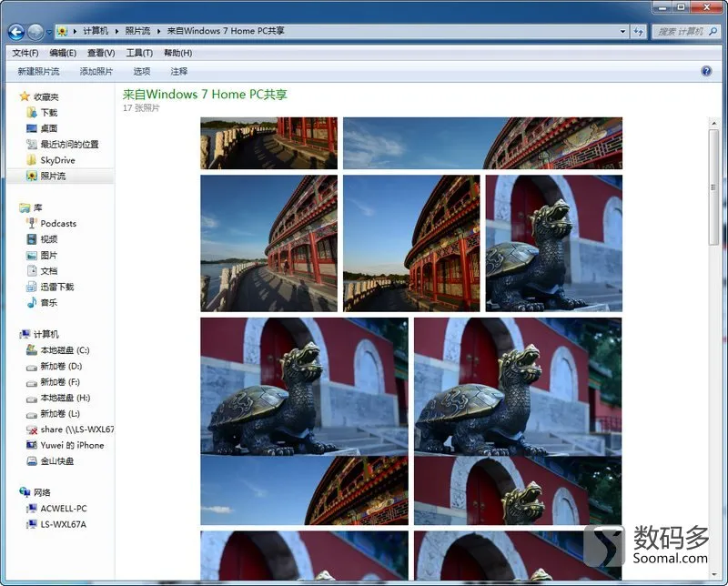
Task: Click the 搜索 计算机 search box
Action: 680,32
